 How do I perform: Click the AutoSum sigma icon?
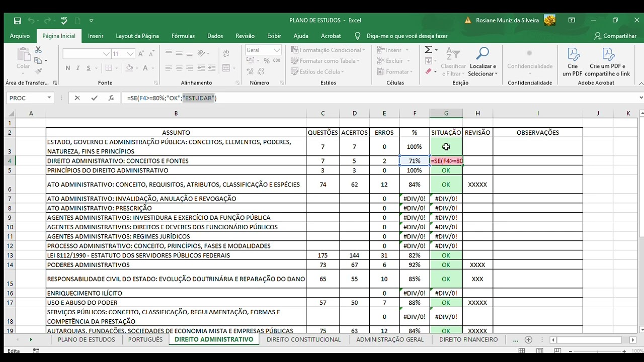429,50
